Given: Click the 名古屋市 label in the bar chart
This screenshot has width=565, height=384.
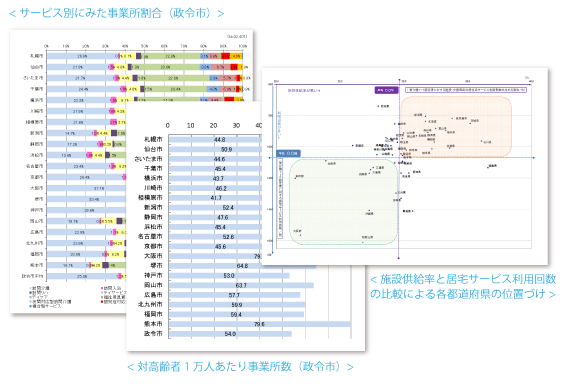Looking at the screenshot, I should pos(150,236).
